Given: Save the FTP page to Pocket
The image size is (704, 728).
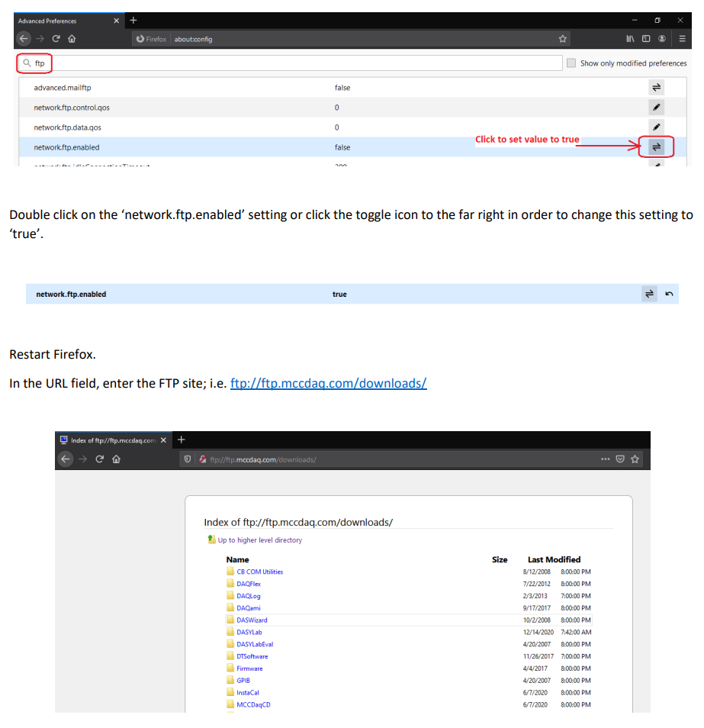Looking at the screenshot, I should tap(620, 459).
